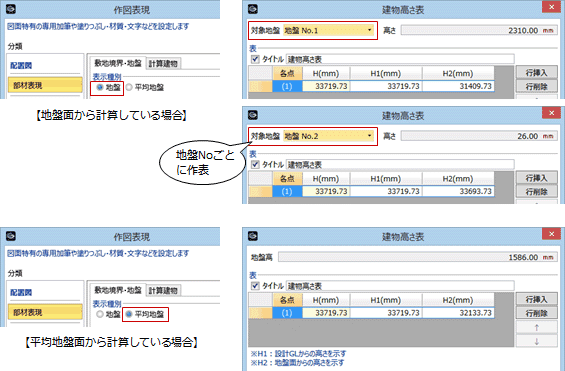Open 計算建物 tab in dialog with 地盤 selected
565x371 pixels.
[163, 64]
